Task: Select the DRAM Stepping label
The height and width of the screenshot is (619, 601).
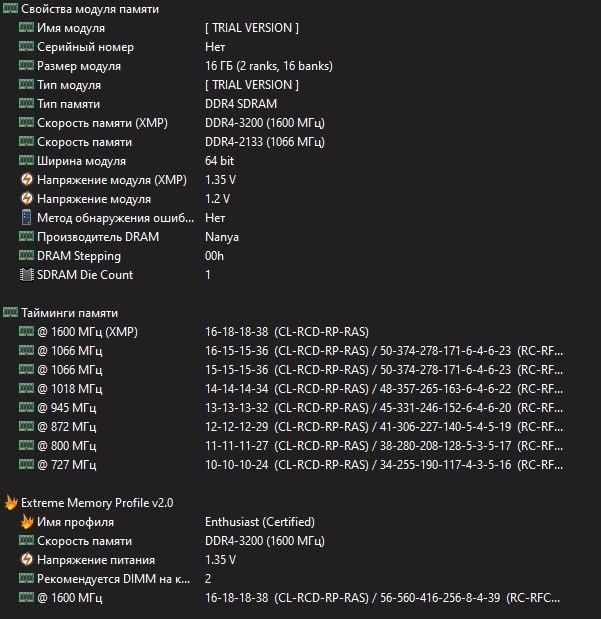Action: click(x=79, y=256)
